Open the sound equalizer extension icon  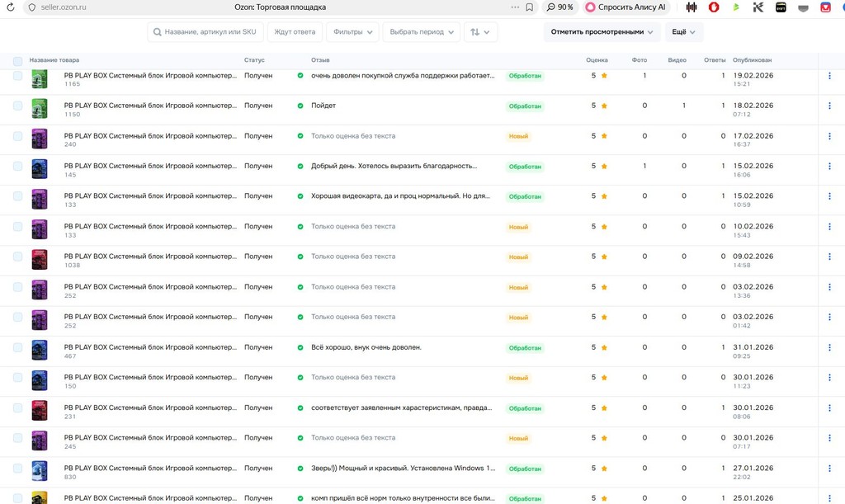click(692, 7)
